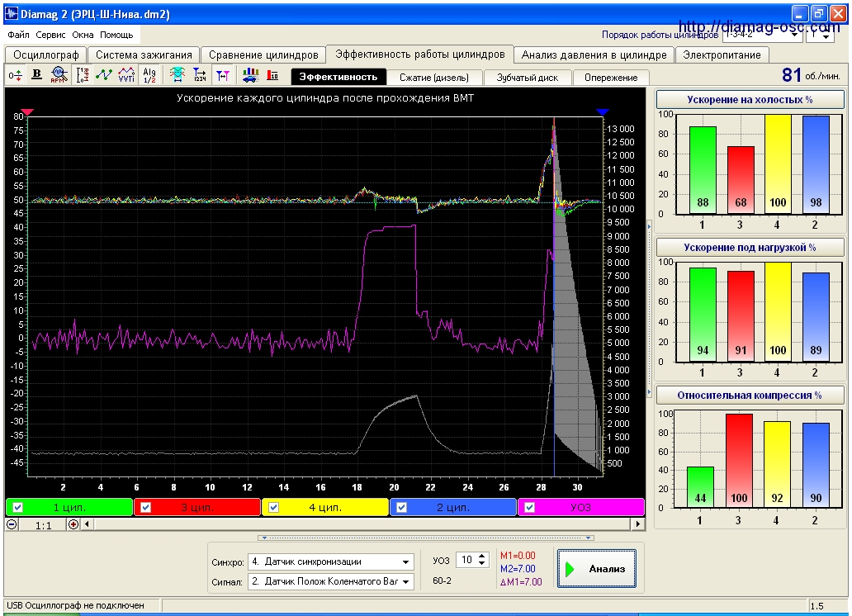The height and width of the screenshot is (616, 852).
Task: Select the Зубчатый диск sub-tab
Action: (527, 77)
